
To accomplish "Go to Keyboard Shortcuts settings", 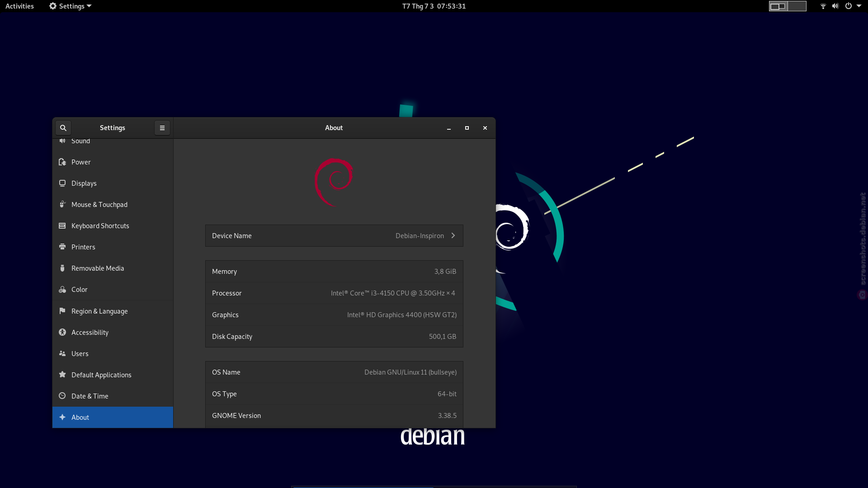I will [x=113, y=225].
